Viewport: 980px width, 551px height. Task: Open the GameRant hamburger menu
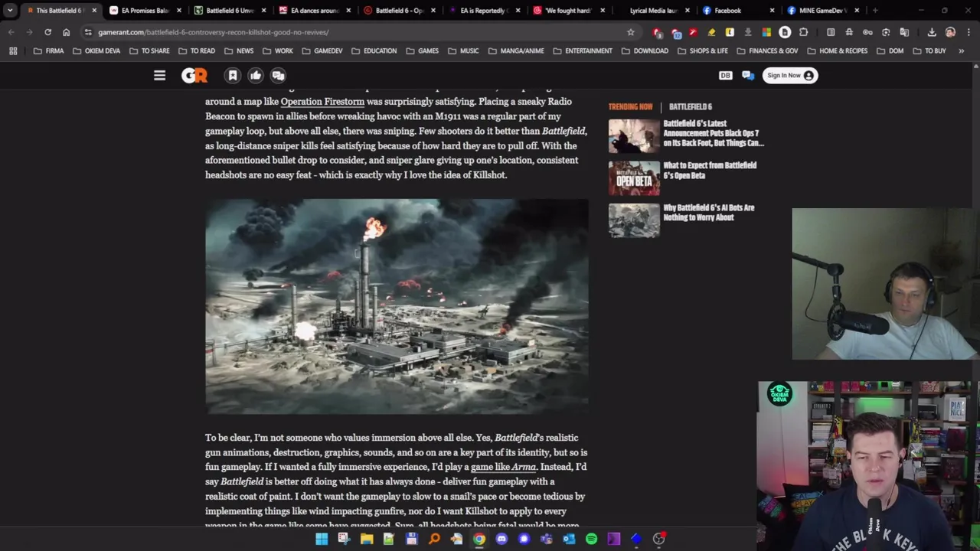pyautogui.click(x=159, y=75)
